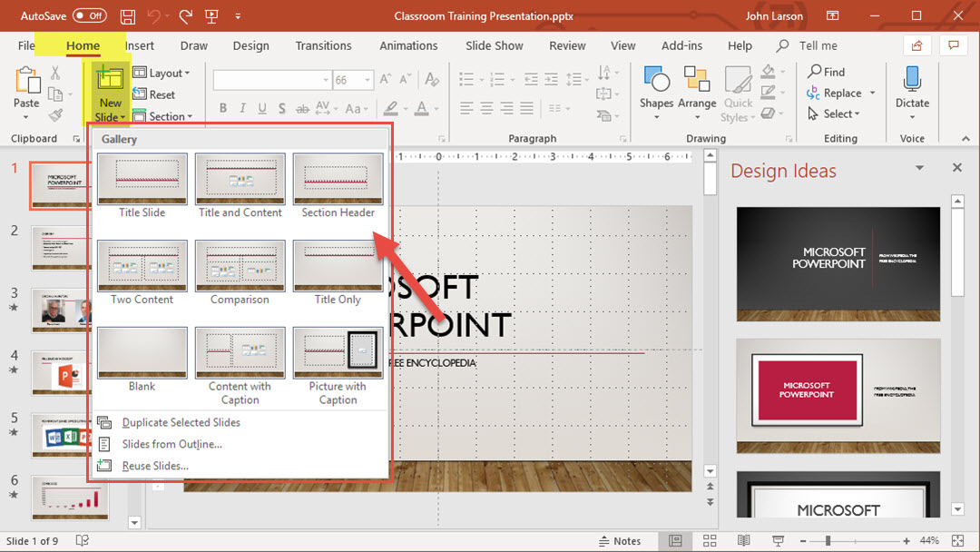
Task: Toggle Bold text formatting
Action: point(222,109)
